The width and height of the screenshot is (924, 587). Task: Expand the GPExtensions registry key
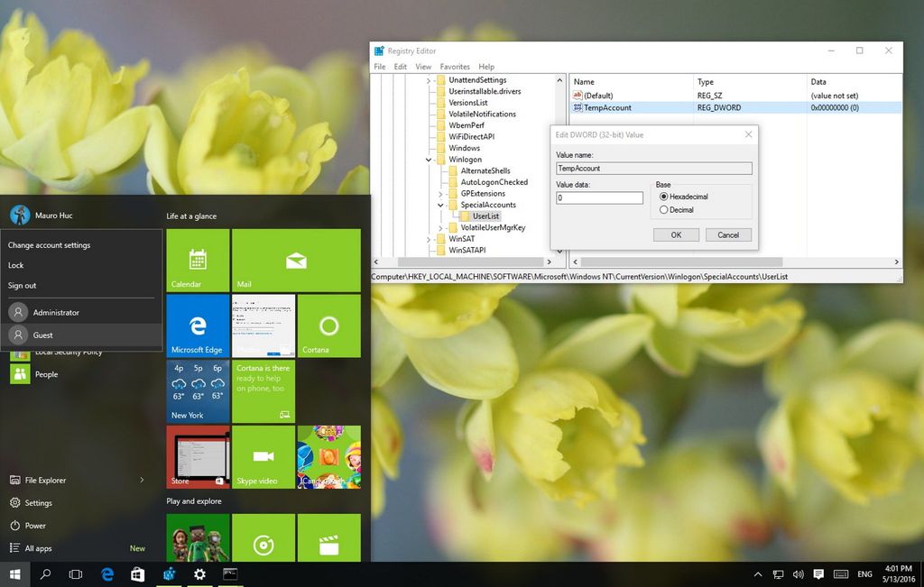tap(439, 193)
